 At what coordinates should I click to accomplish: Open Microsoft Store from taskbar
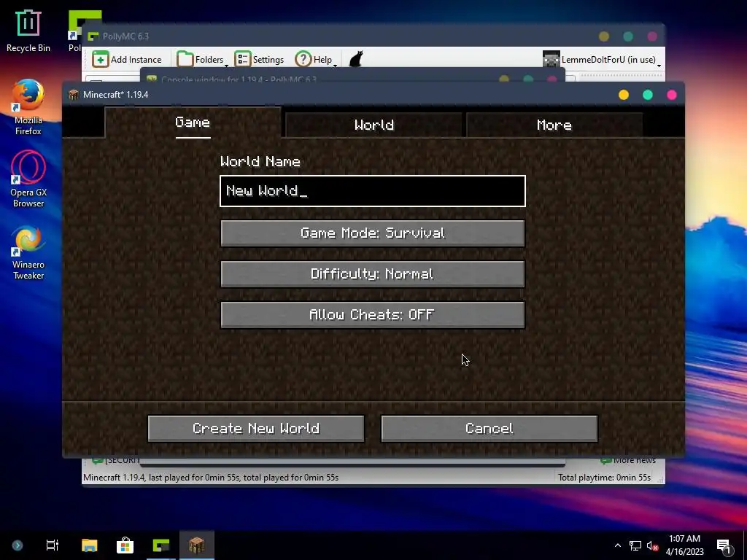coord(125,545)
